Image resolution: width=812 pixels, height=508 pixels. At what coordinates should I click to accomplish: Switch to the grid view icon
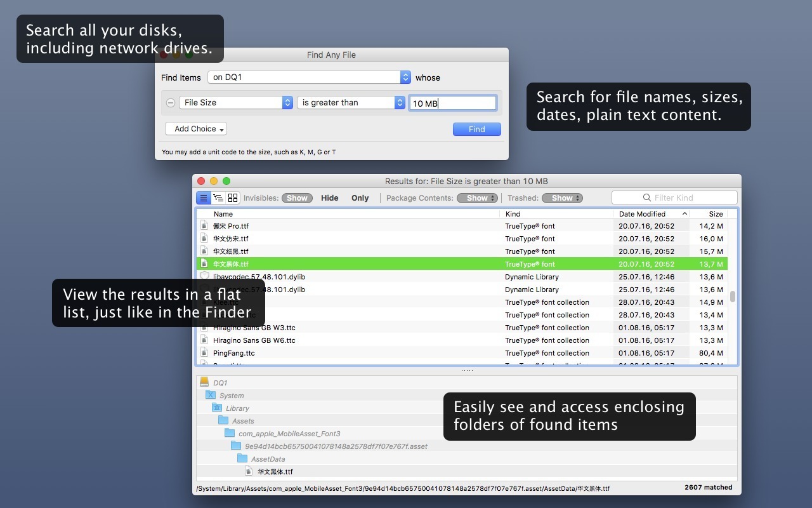click(x=232, y=197)
